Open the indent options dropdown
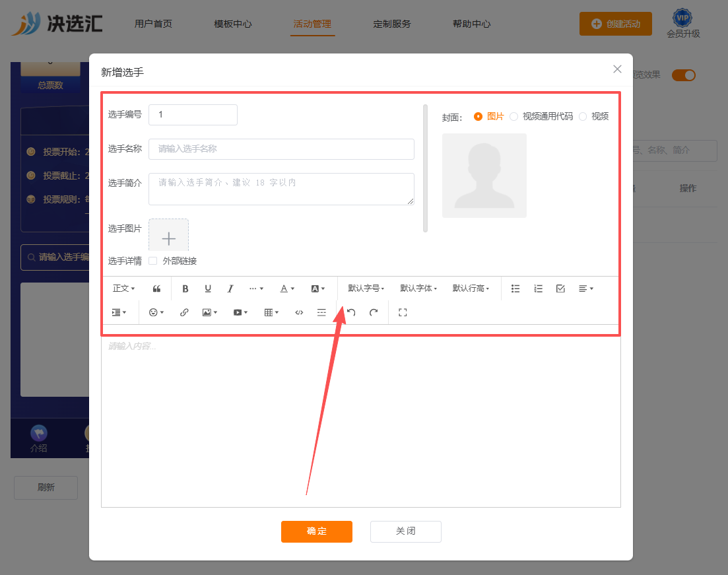Screen dimensions: 728x575 tap(119, 312)
